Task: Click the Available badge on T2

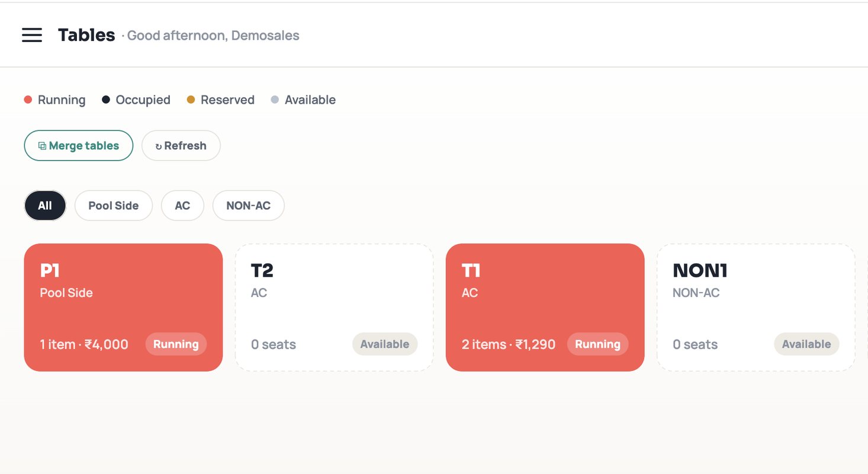Action: click(x=385, y=344)
